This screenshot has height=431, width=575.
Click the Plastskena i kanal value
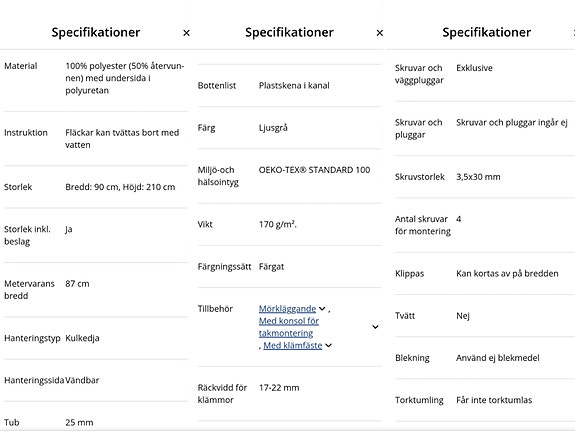(294, 85)
